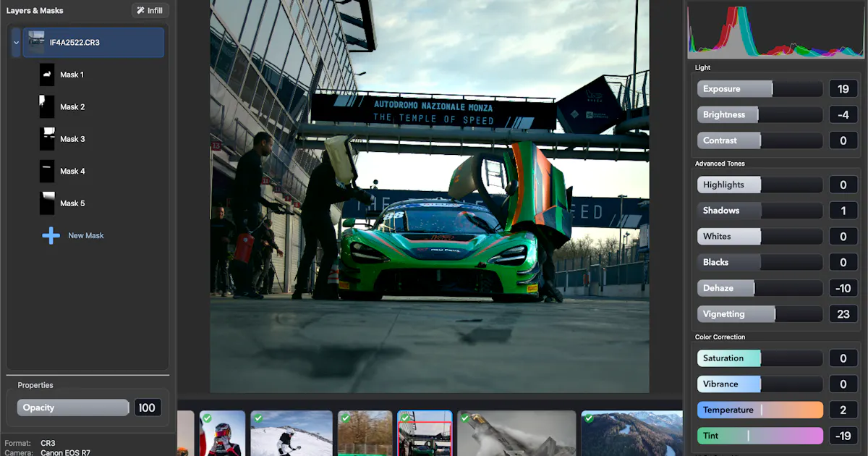Click the Vignetting value field 23
Screen dimensions: 868x456
(x=843, y=314)
